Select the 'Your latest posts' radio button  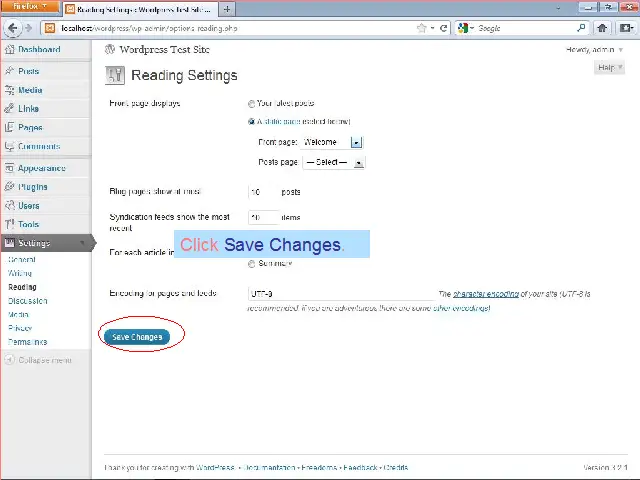point(251,104)
